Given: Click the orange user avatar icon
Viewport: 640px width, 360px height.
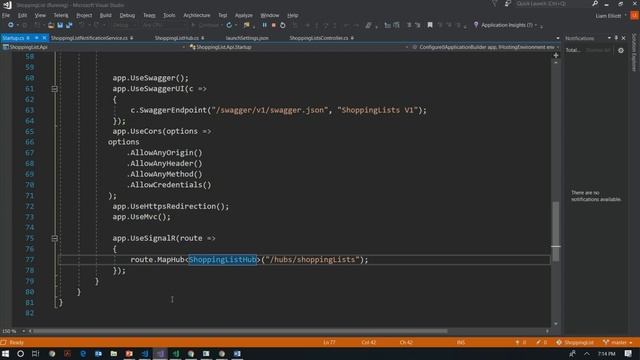Looking at the screenshot, I should pos(634,16).
